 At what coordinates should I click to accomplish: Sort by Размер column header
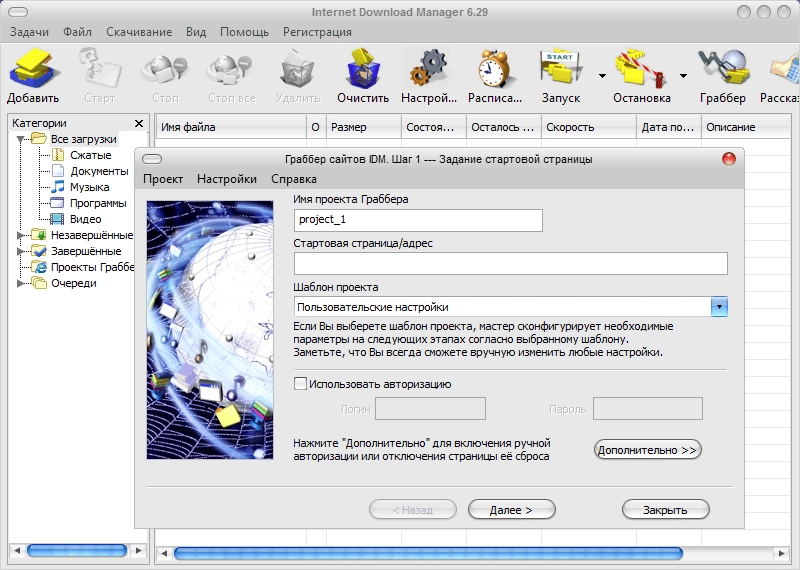point(364,127)
